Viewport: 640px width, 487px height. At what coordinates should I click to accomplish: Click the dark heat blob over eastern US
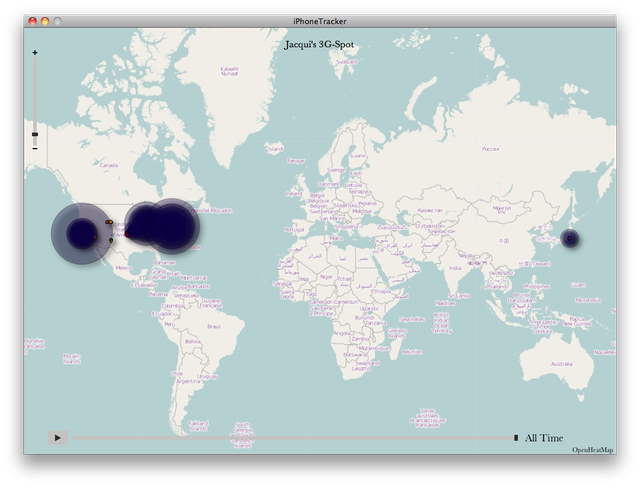click(172, 227)
